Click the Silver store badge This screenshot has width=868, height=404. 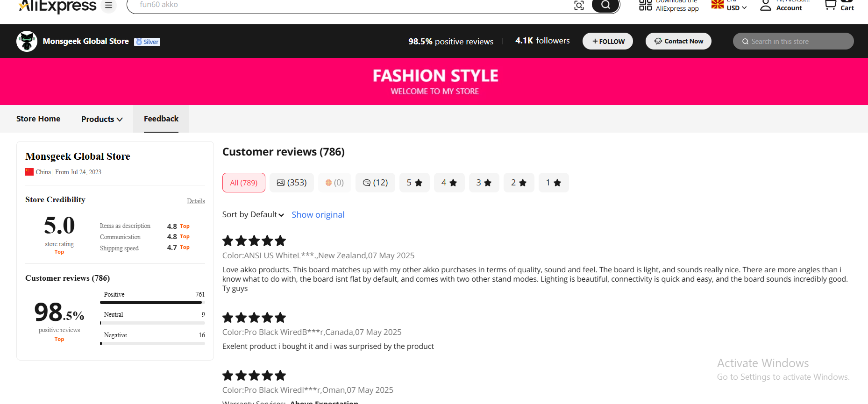click(x=147, y=42)
